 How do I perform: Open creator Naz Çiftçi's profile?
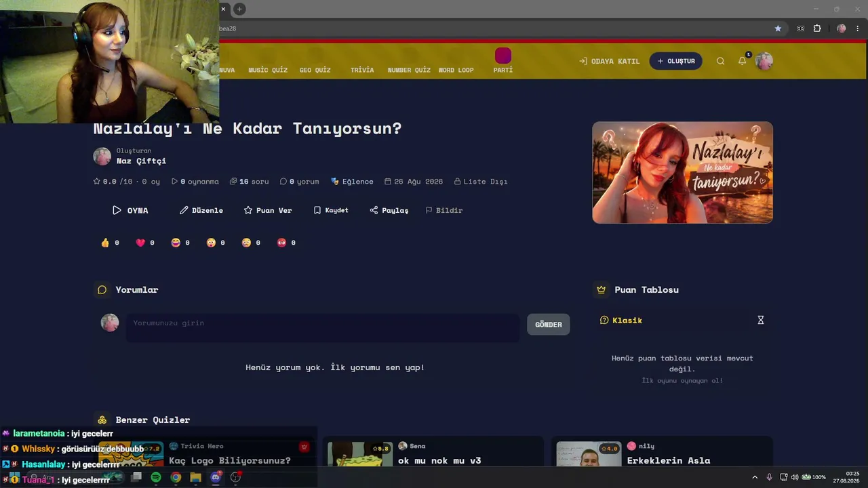(141, 161)
